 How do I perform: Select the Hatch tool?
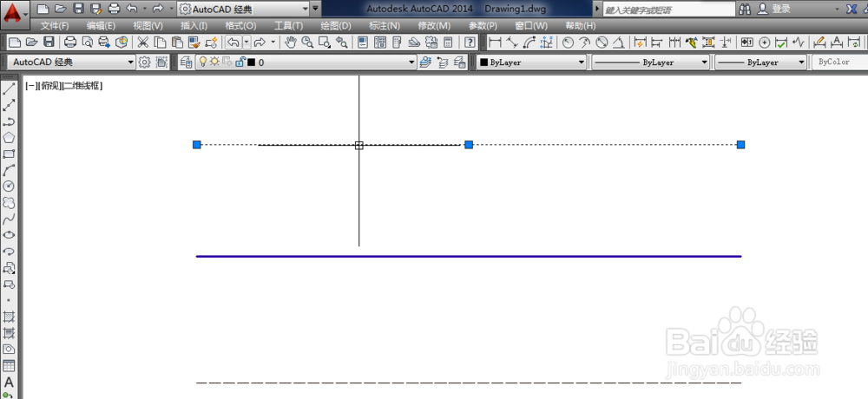[9, 317]
